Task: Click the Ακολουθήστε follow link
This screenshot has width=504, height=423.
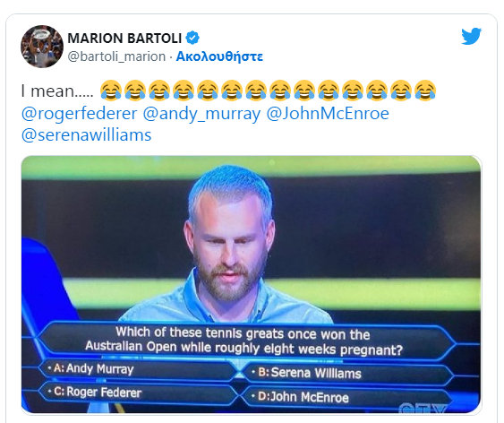Action: tap(219, 56)
